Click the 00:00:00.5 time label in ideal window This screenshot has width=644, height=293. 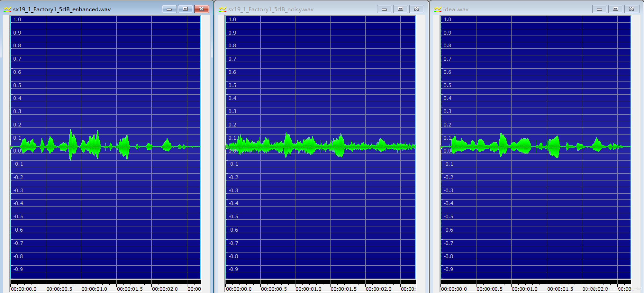[490, 289]
